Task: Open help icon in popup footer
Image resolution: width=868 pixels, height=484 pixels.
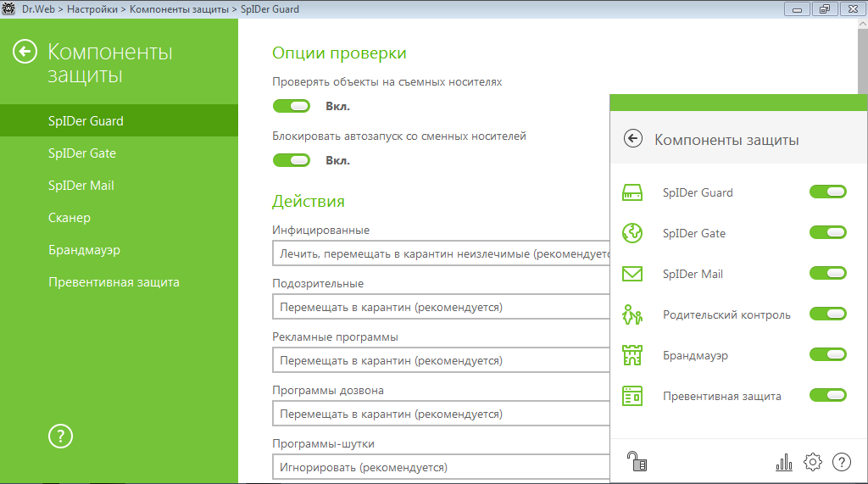Action: click(x=842, y=462)
